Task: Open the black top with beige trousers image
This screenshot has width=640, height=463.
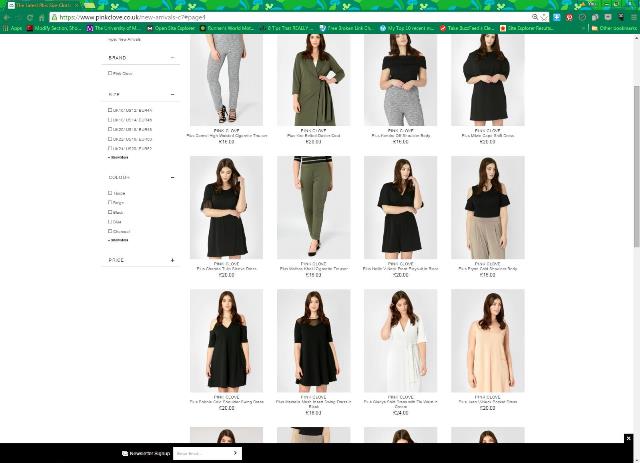Action: pos(488,207)
